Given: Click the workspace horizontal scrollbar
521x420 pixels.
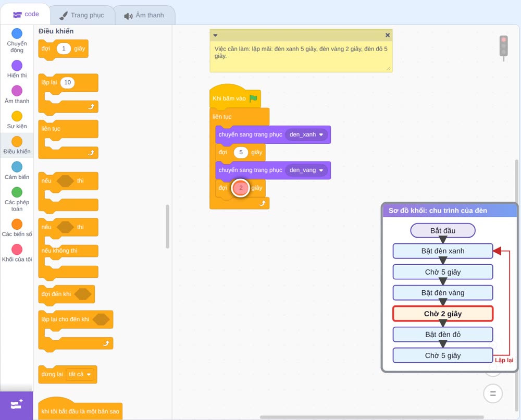Looking at the screenshot, I should pos(371,417).
